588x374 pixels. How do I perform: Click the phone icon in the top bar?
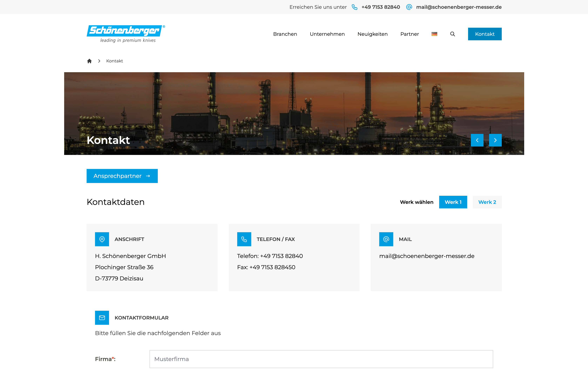click(354, 7)
